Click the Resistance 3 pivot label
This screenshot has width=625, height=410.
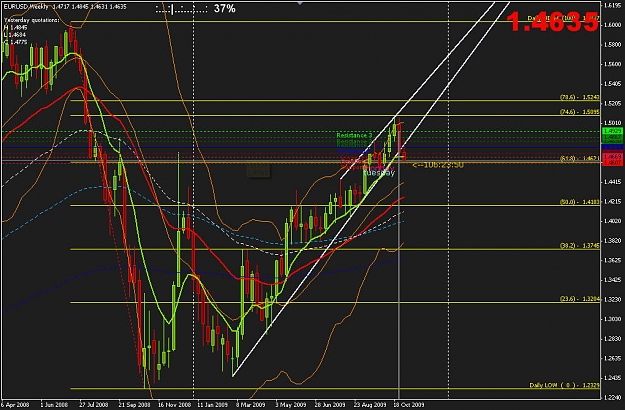coord(354,135)
